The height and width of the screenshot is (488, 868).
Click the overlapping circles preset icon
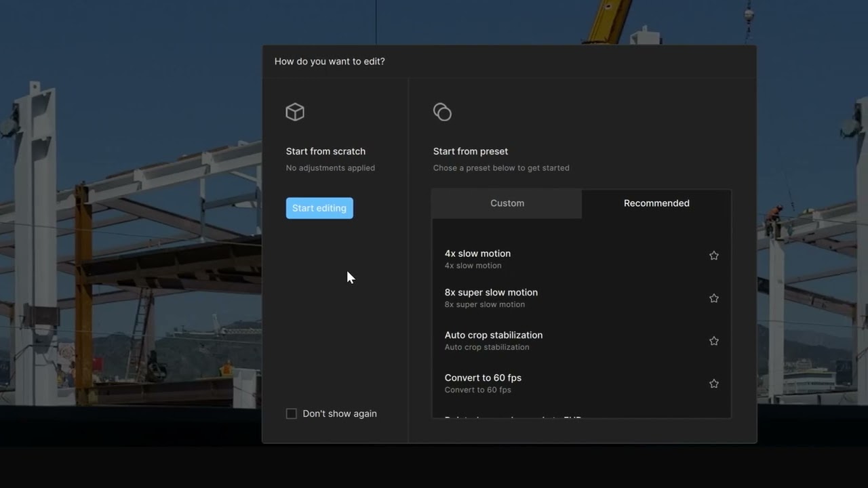click(x=442, y=112)
